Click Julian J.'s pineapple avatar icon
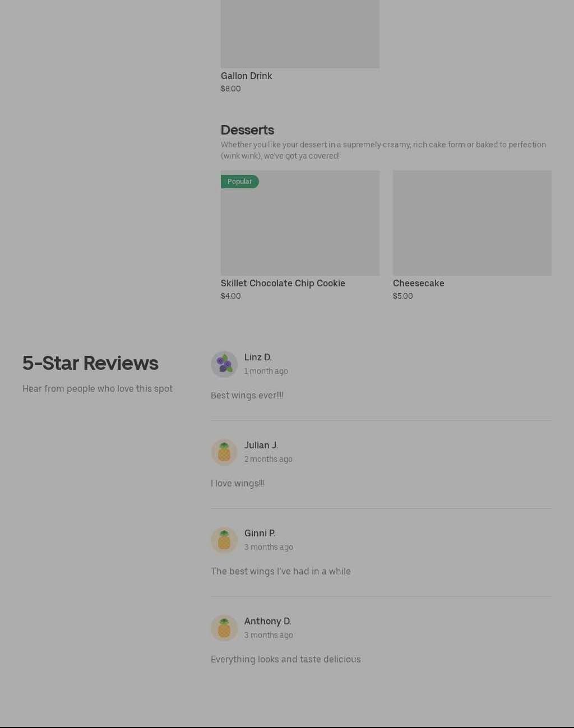The height and width of the screenshot is (728, 574). click(x=224, y=452)
